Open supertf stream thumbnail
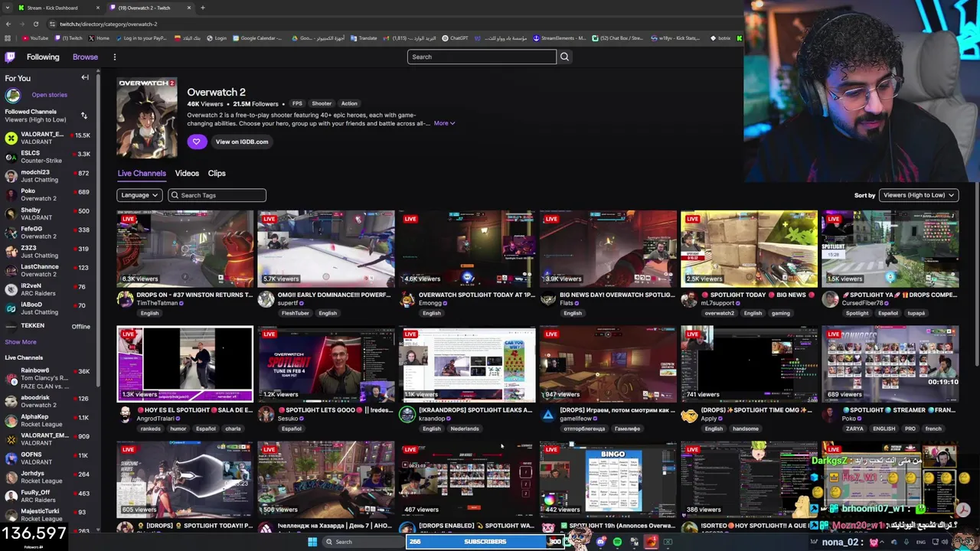The height and width of the screenshot is (551, 980). pos(325,249)
